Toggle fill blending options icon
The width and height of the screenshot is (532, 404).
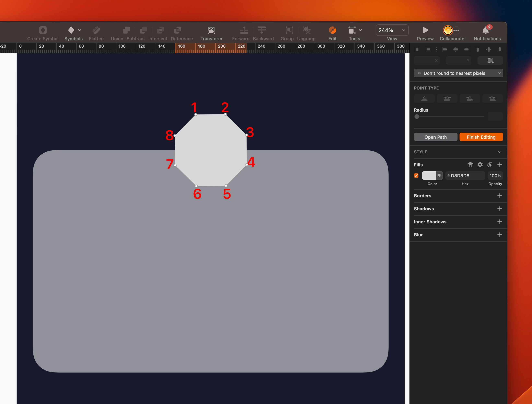[x=490, y=165]
